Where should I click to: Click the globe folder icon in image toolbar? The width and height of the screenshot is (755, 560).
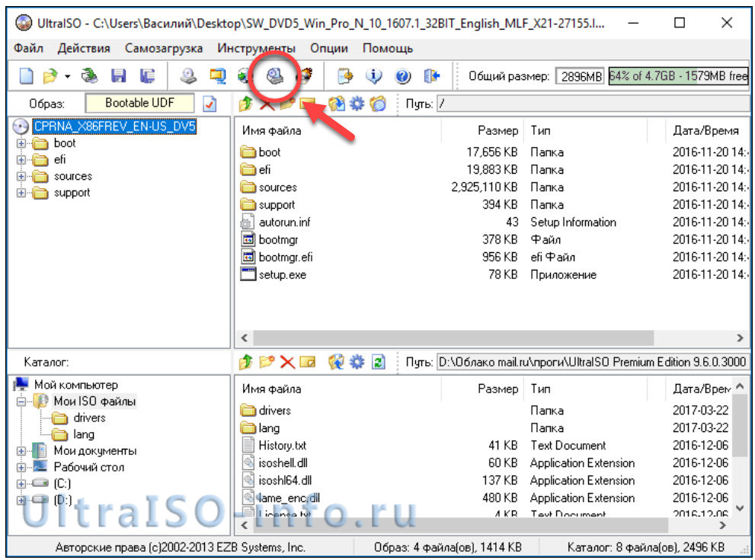(x=378, y=104)
